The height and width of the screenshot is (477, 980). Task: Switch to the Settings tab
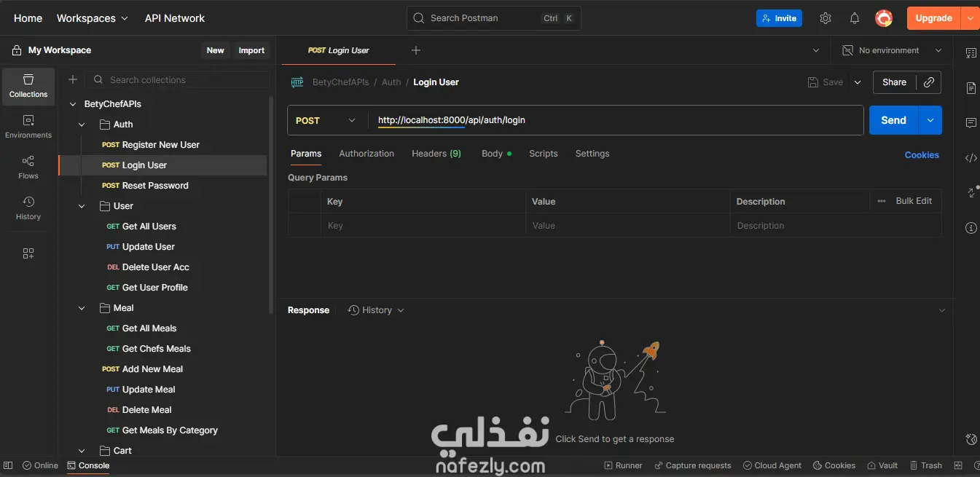point(592,154)
